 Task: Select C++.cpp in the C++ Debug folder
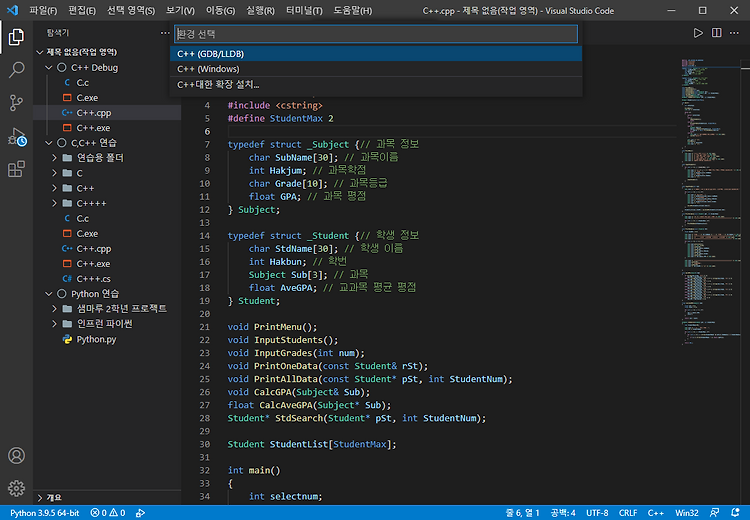107,113
